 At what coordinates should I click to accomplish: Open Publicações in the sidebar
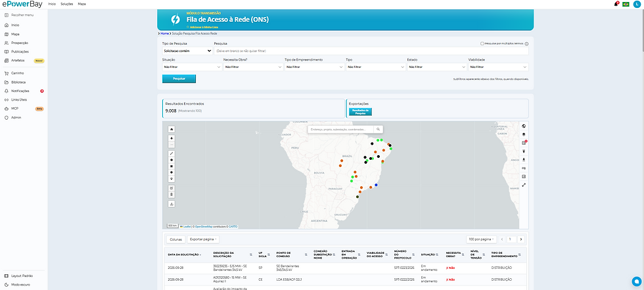click(x=20, y=52)
